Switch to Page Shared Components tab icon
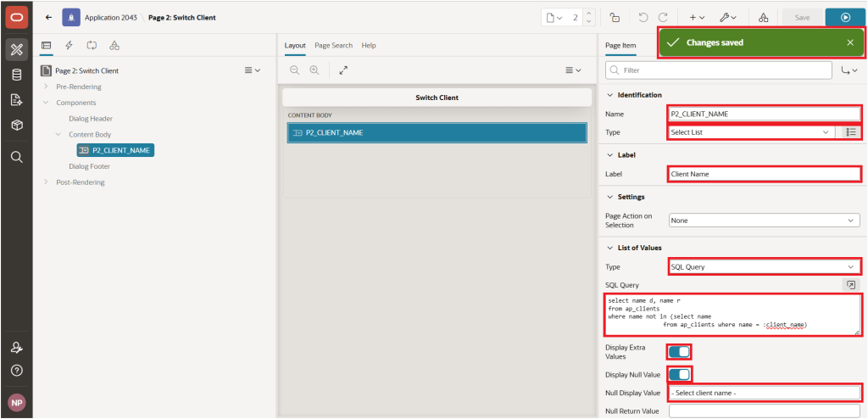The image size is (868, 419). pyautogui.click(x=114, y=46)
